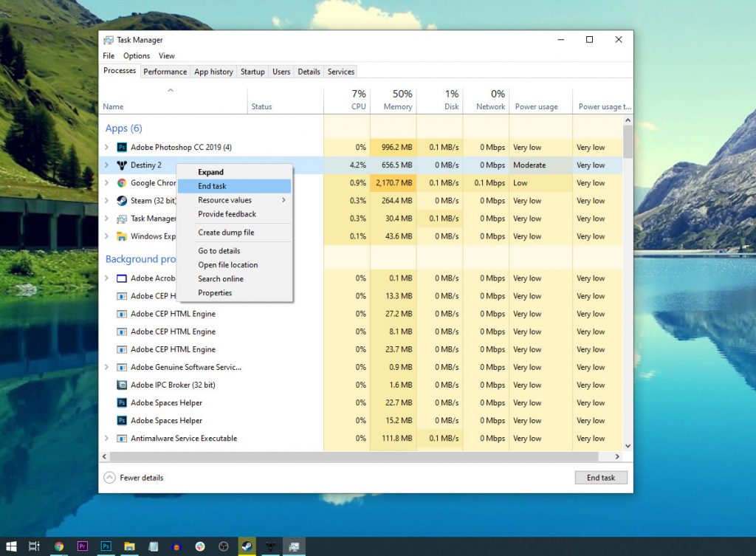The image size is (756, 556).
Task: Switch to the Users tab
Action: 281,72
